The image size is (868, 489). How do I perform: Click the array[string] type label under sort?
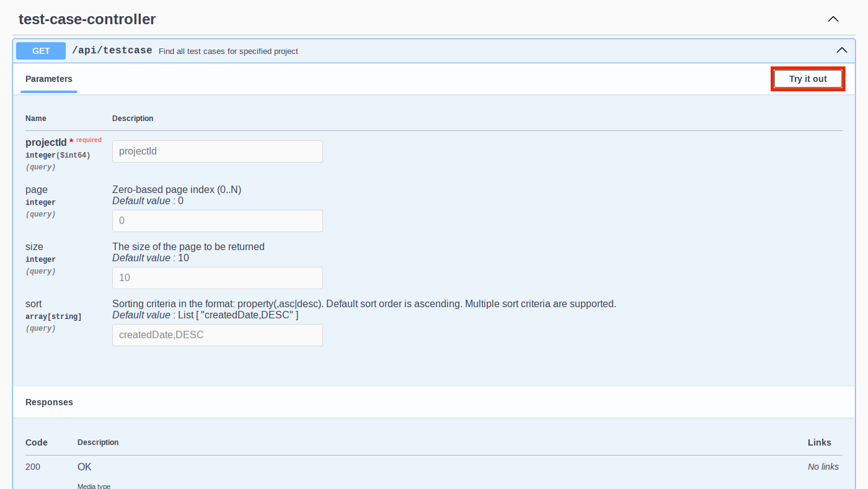(x=55, y=316)
